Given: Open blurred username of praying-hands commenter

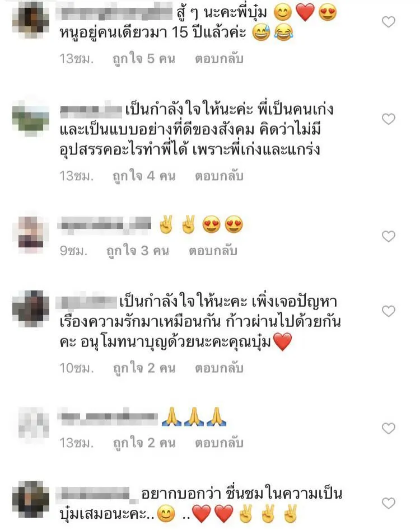Looking at the screenshot, I should click(108, 417).
